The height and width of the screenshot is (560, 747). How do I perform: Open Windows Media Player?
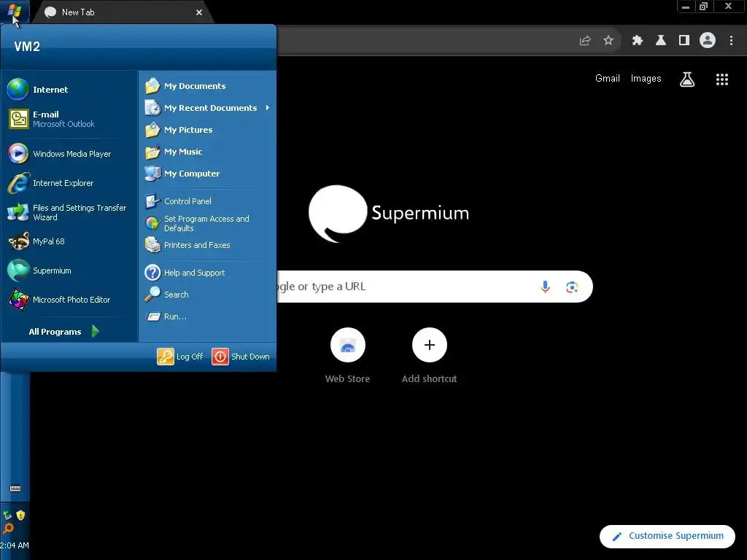(x=69, y=154)
